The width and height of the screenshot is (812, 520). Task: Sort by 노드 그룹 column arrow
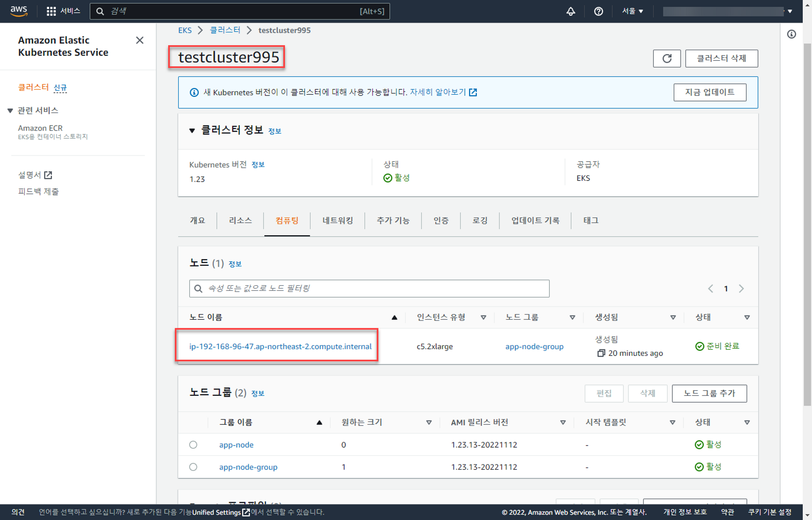click(x=572, y=318)
